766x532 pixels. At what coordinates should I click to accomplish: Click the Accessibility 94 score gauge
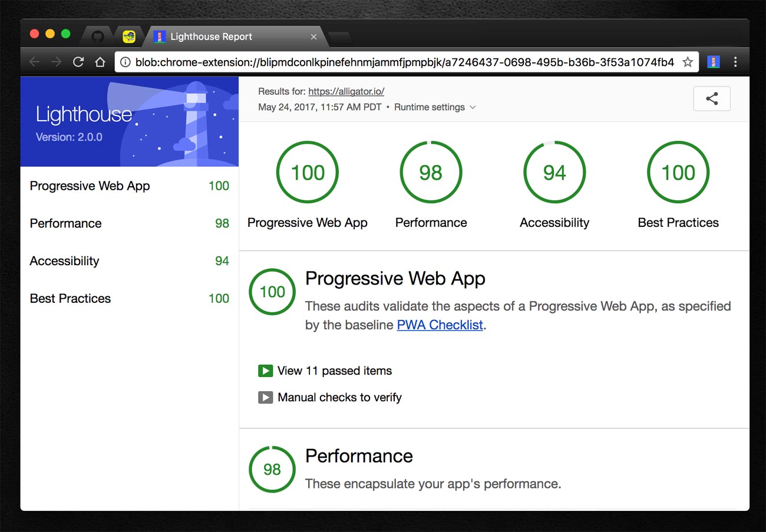(554, 173)
